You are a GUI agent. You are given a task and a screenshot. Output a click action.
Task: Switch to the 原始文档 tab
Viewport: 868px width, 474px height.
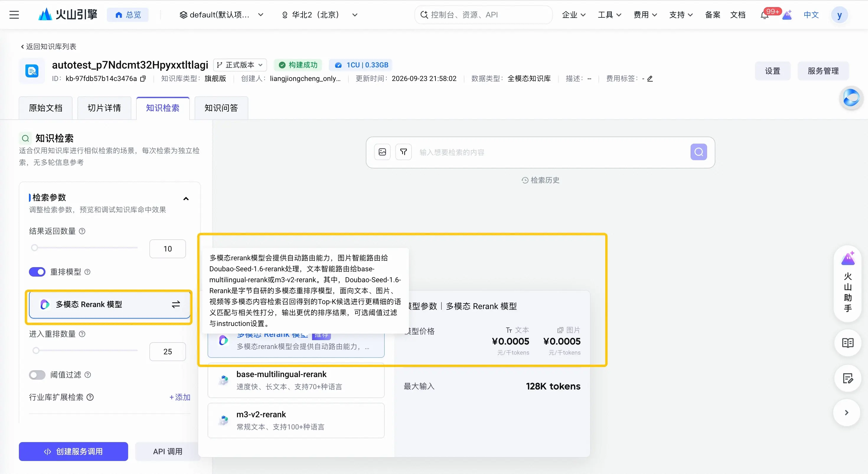[45, 108]
